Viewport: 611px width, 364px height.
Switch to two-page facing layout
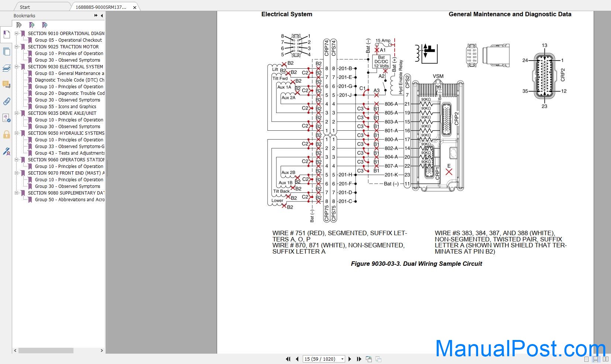605,359
